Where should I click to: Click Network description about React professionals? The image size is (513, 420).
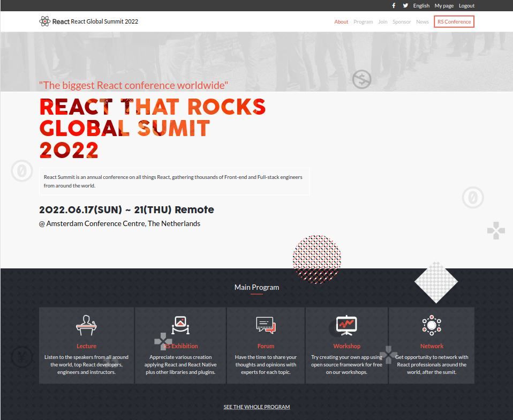(432, 364)
